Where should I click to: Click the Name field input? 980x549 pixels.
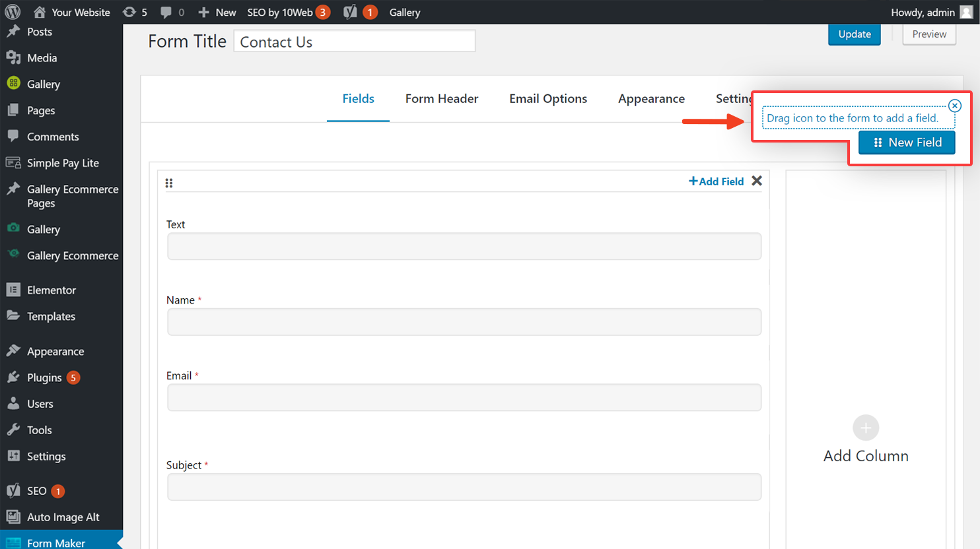coord(464,322)
